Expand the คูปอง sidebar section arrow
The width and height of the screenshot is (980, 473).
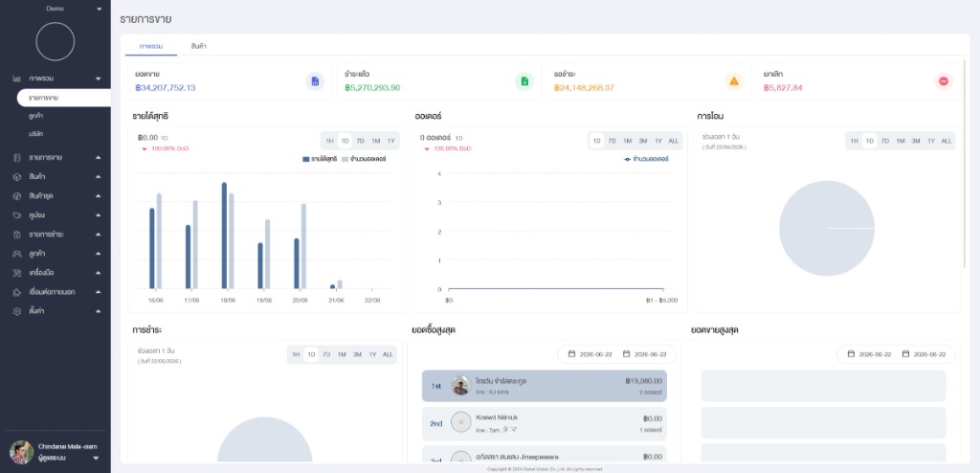click(99, 215)
